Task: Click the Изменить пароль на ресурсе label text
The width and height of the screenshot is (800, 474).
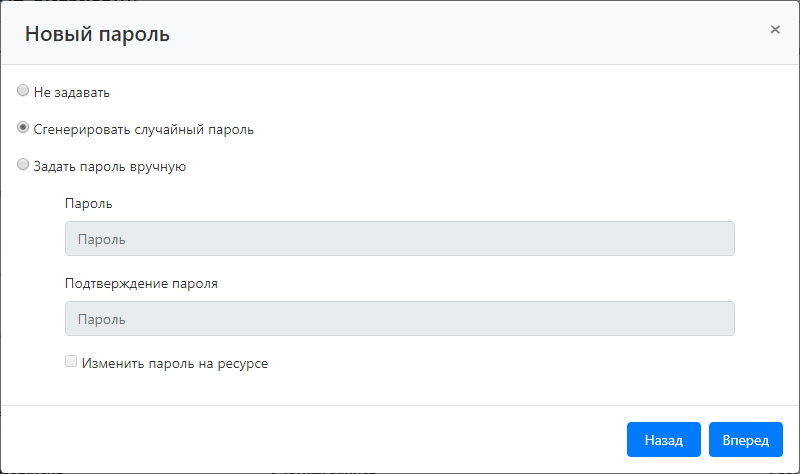Action: pyautogui.click(x=175, y=364)
